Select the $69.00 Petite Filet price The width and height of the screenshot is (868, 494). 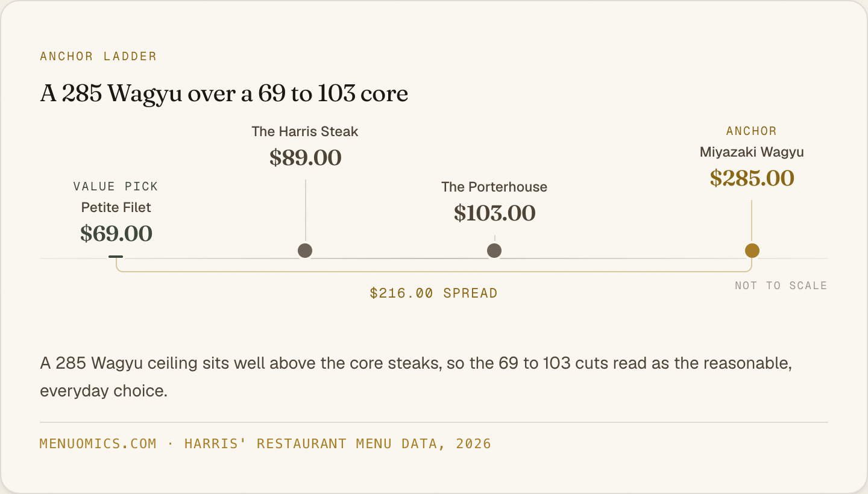coord(116,233)
